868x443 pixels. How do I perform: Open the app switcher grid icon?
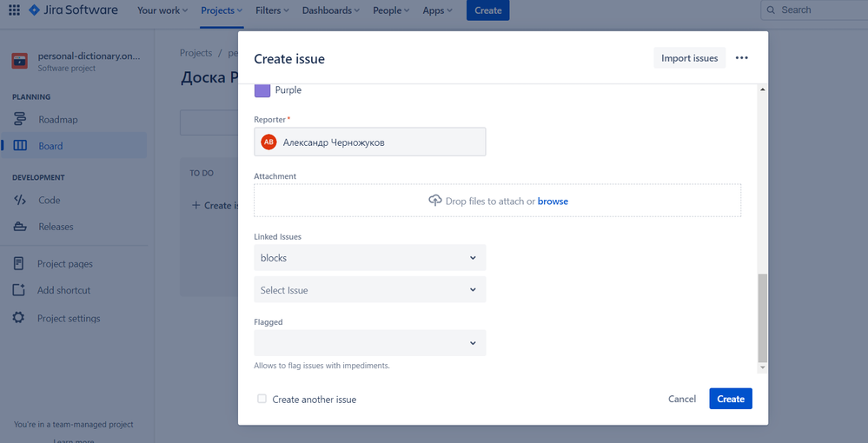tap(15, 10)
